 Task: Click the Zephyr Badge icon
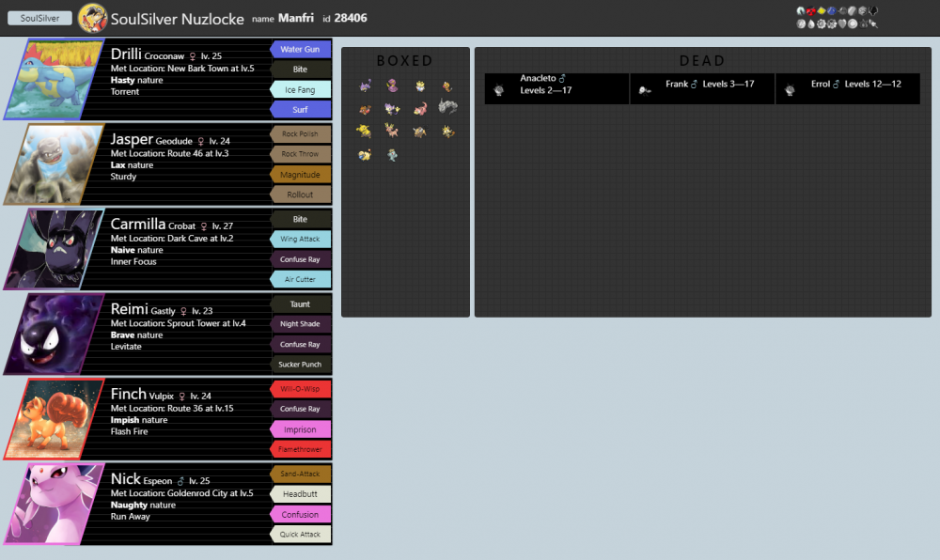(801, 10)
